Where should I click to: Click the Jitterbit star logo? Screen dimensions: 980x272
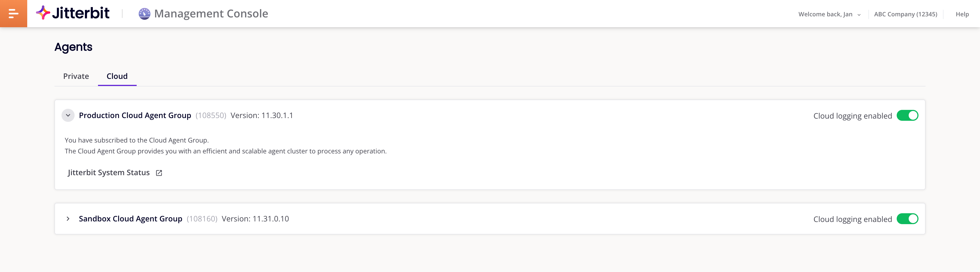[43, 13]
